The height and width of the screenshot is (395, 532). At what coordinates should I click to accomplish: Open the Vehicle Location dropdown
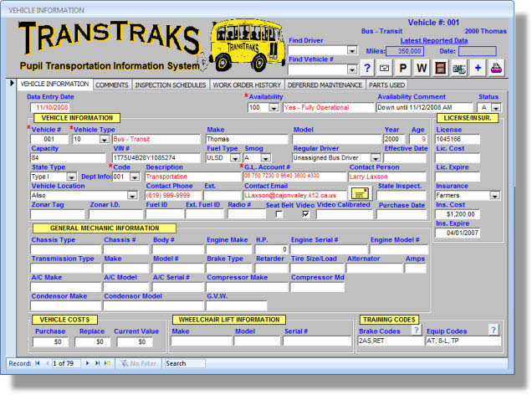[x=131, y=195]
